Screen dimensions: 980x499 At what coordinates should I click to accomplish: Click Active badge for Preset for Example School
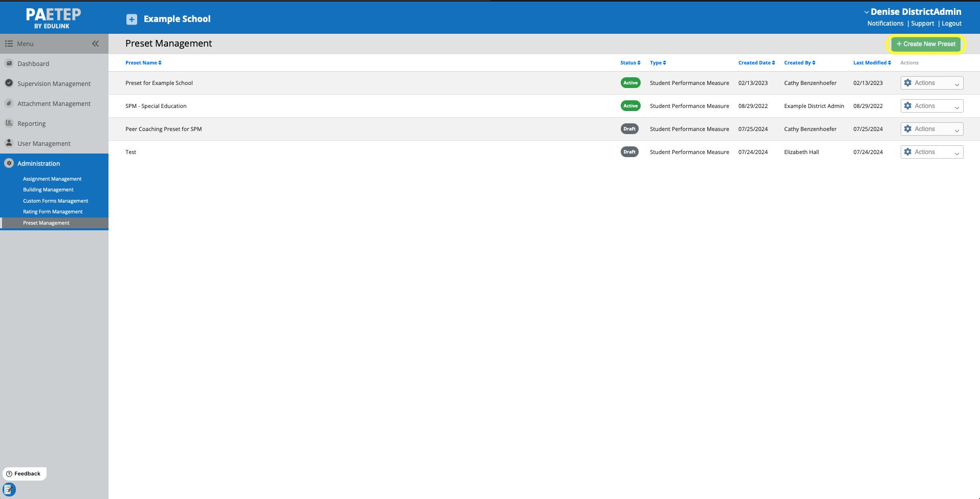[630, 83]
